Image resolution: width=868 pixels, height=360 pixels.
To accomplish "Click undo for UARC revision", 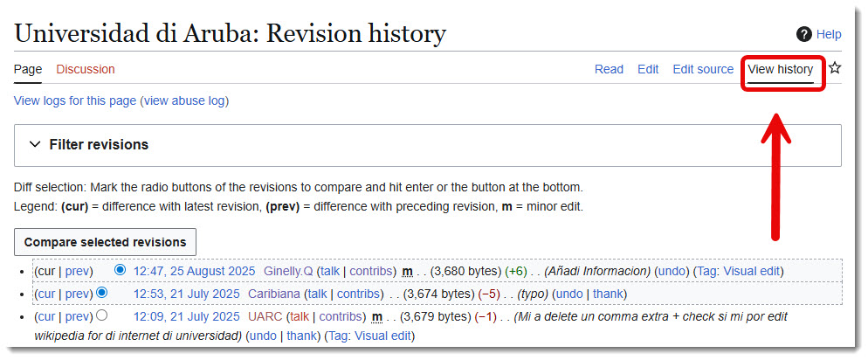I will 263,336.
